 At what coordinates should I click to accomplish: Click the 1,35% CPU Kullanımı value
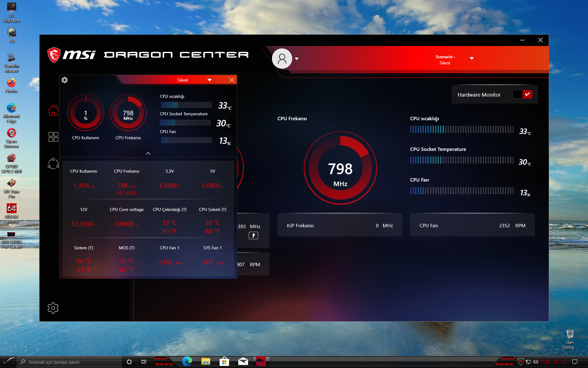[x=84, y=186]
